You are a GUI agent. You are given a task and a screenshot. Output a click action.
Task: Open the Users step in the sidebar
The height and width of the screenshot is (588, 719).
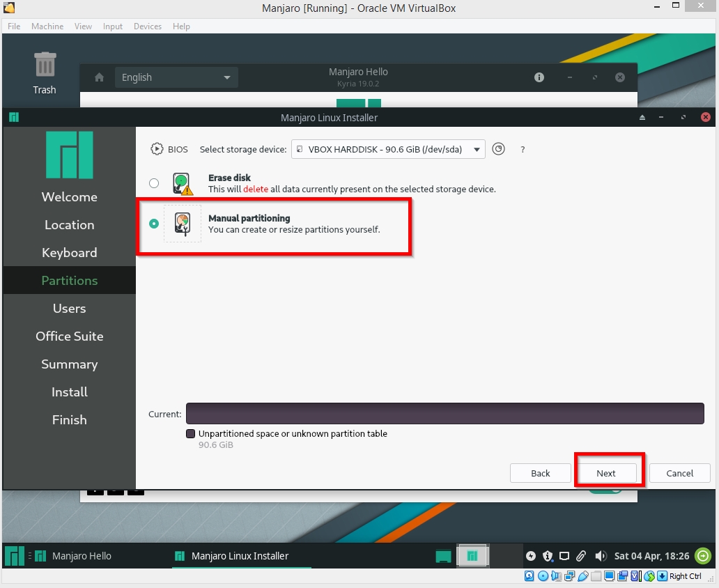coord(69,308)
